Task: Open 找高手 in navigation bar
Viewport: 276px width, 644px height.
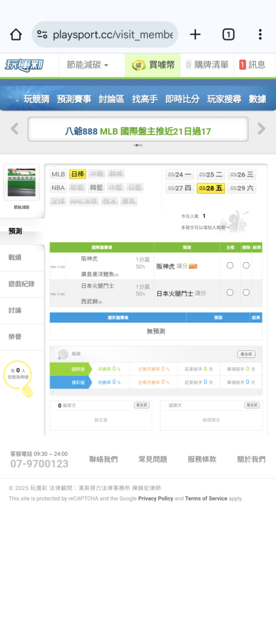Action: [145, 99]
